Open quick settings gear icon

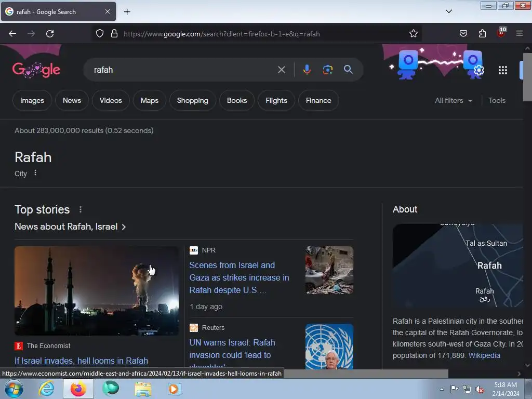[478, 70]
